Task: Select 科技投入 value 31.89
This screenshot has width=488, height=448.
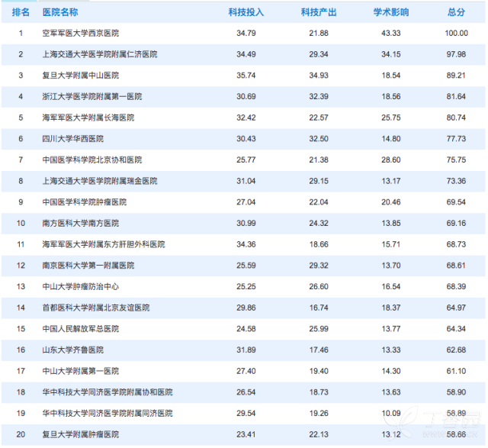Action: click(246, 350)
